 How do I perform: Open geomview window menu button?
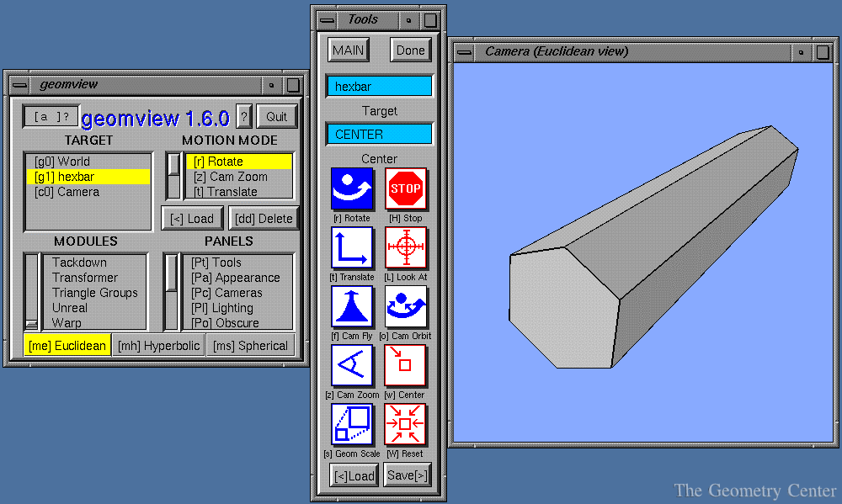[19, 85]
